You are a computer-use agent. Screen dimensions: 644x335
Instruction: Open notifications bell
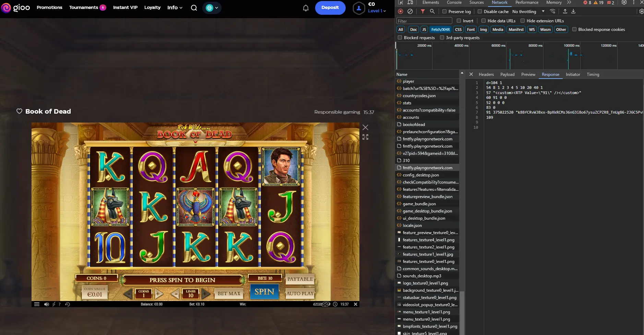coord(306,8)
